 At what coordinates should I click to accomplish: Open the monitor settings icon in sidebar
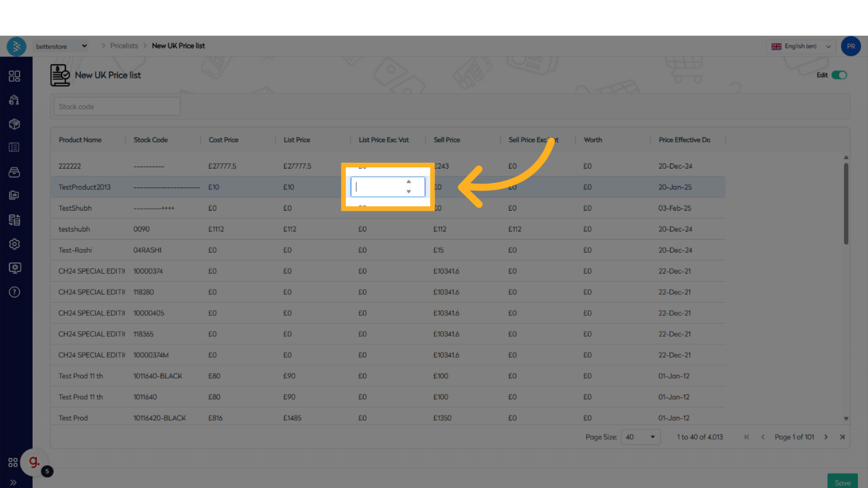(14, 268)
